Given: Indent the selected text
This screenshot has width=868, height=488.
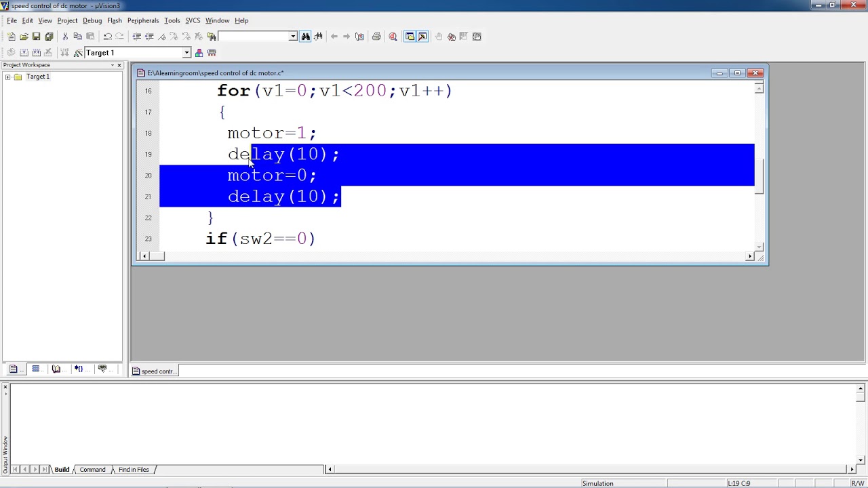Looking at the screenshot, I should (136, 37).
